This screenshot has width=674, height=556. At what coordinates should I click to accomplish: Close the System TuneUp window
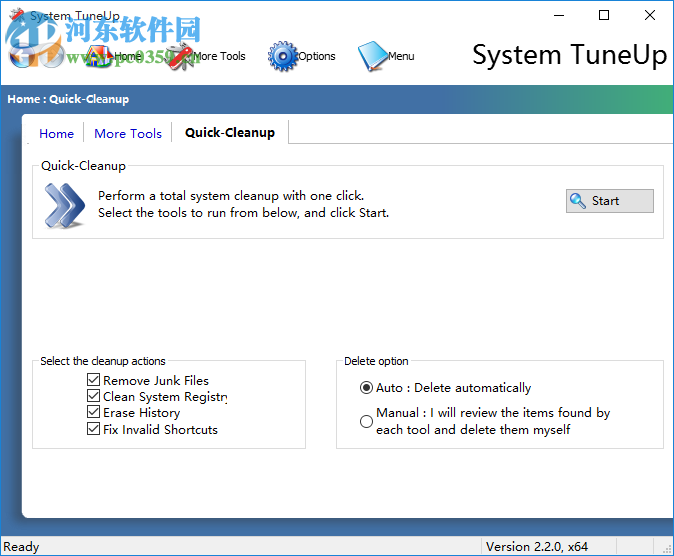pyautogui.click(x=650, y=15)
